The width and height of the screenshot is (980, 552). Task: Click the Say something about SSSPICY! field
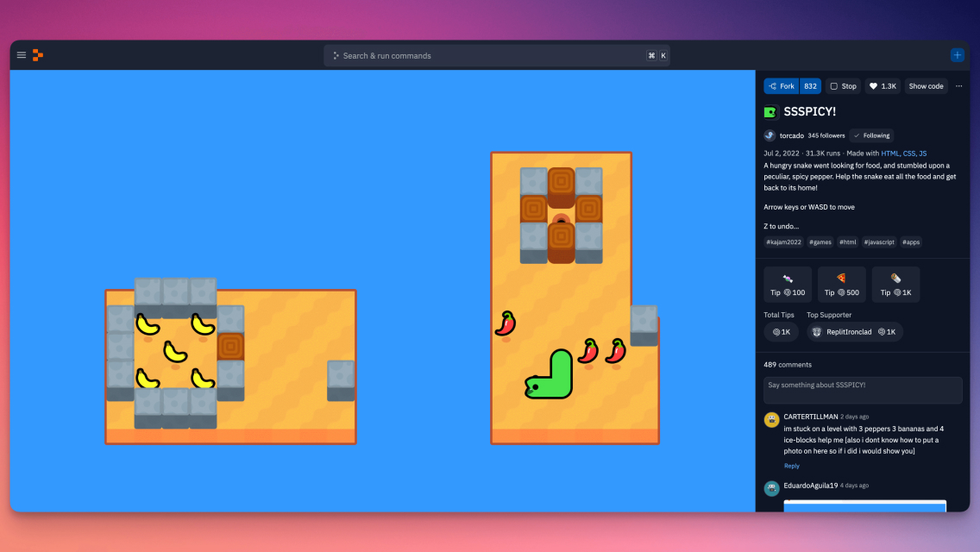click(862, 390)
